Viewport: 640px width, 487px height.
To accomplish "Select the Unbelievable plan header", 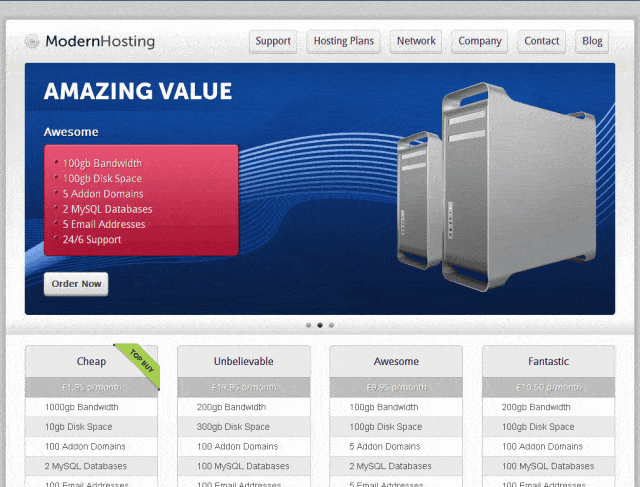I will (x=244, y=361).
